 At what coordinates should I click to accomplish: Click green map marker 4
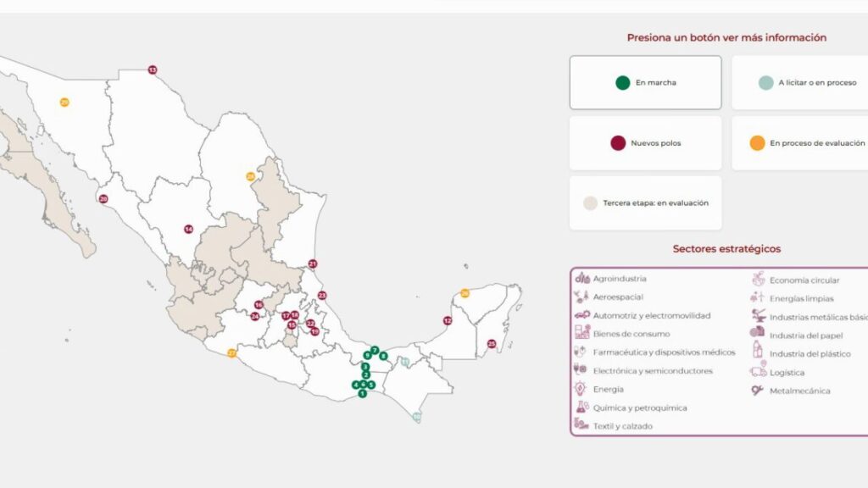(355, 385)
